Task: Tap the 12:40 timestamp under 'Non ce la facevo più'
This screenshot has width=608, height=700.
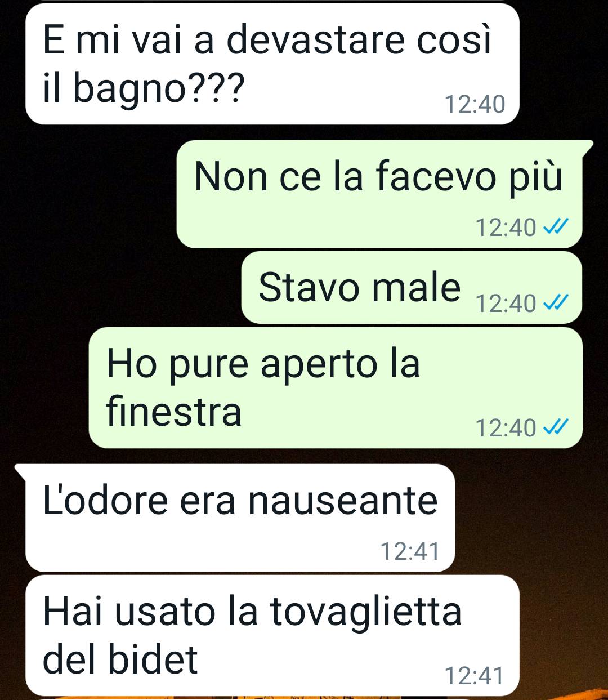Action: pyautogui.click(x=506, y=228)
